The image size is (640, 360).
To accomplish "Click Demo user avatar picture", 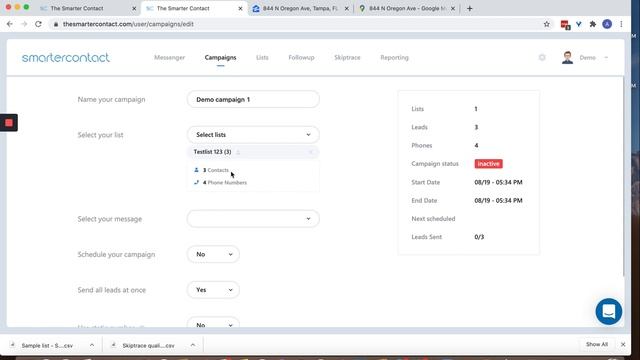I will pos(567,58).
